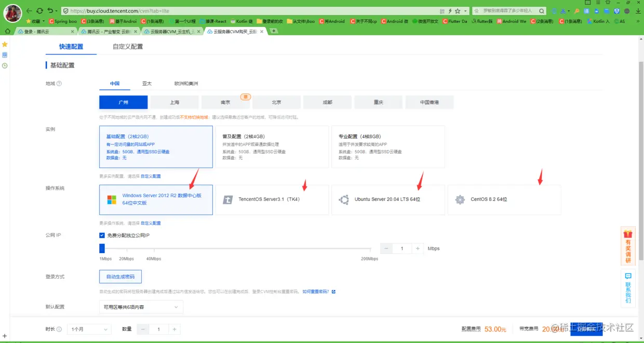Click the help icon next to 地域
The width and height of the screenshot is (644, 343).
(59, 84)
